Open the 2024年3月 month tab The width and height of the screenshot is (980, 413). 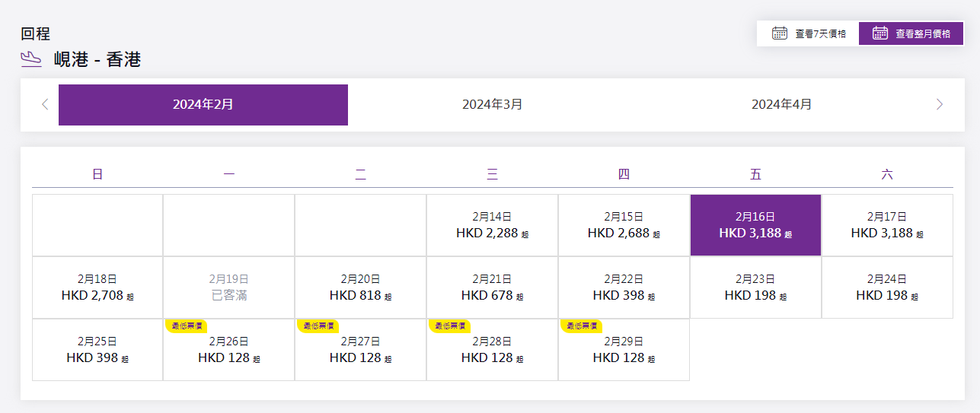click(x=492, y=105)
